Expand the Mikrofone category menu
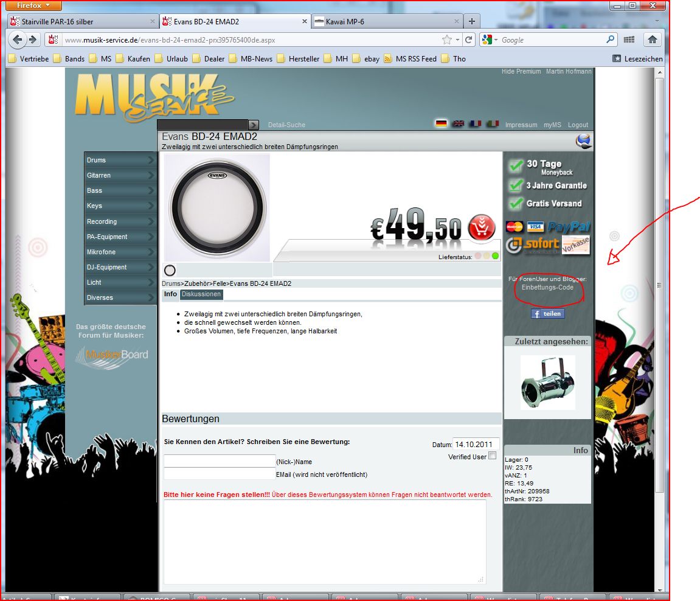 (120, 252)
